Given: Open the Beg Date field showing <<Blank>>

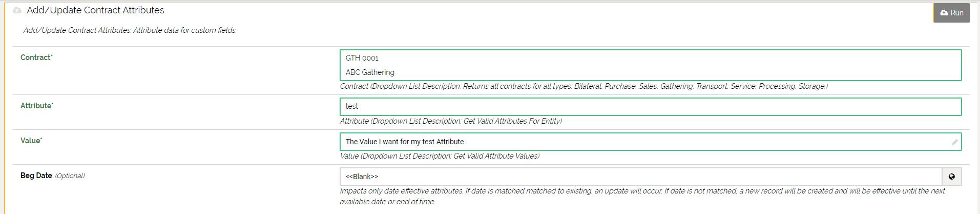Looking at the screenshot, I should pos(640,177).
